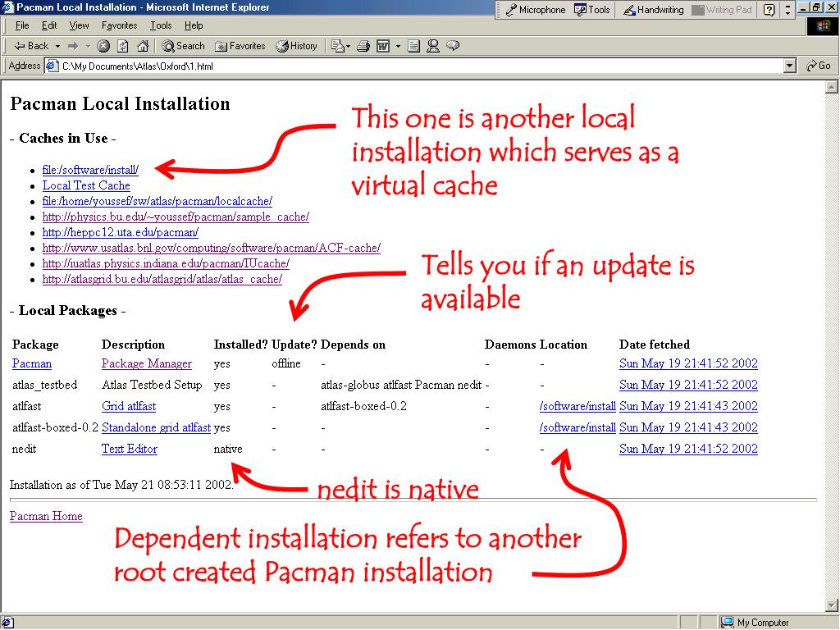This screenshot has width=840, height=630.
Task: Open the File menu
Action: (x=22, y=25)
